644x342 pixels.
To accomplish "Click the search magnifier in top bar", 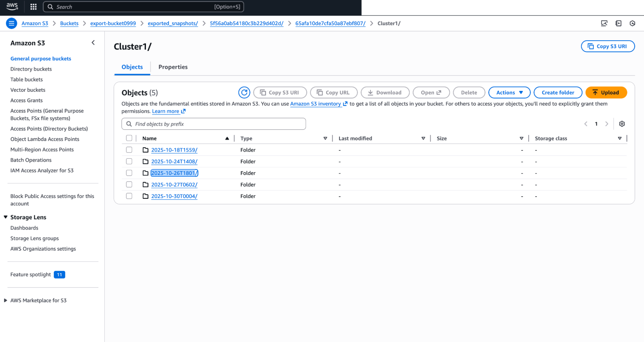I will point(50,7).
